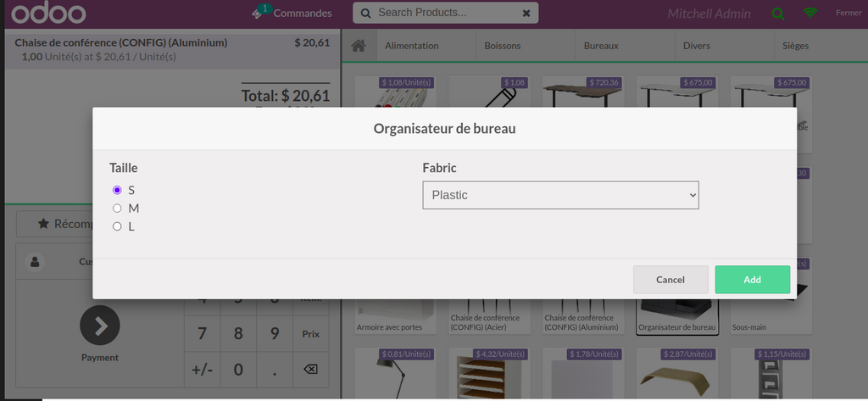The image size is (868, 401).
Task: Choose size L radio option
Action: click(118, 226)
